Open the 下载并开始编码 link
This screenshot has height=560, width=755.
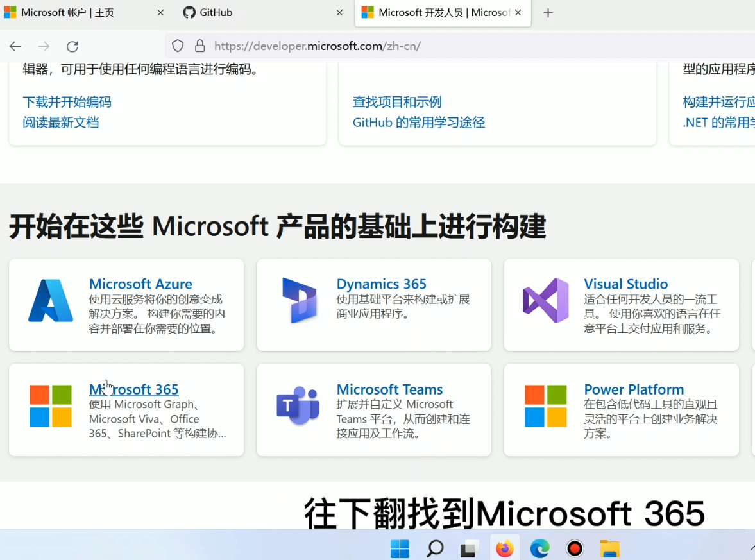pos(67,101)
